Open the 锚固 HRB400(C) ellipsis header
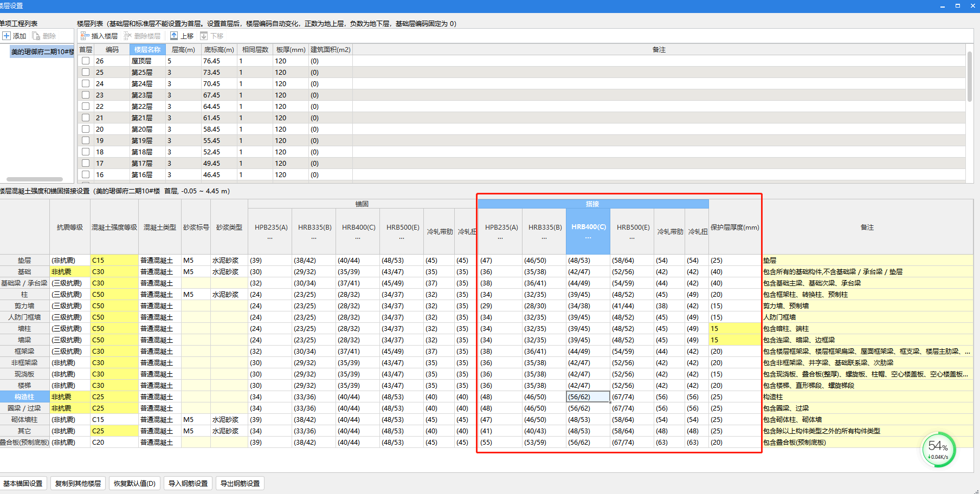980x494 pixels. tap(358, 231)
